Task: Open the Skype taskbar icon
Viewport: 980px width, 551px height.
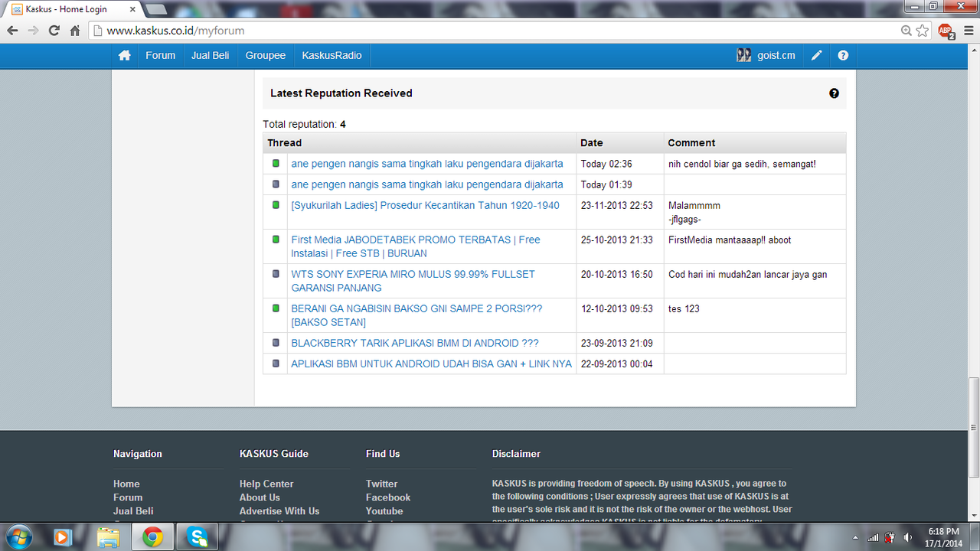Action: click(197, 537)
